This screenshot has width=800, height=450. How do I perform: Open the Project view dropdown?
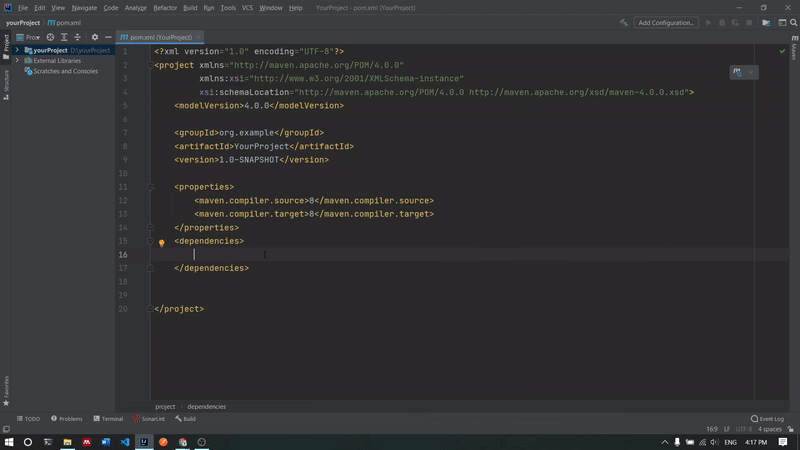point(28,37)
